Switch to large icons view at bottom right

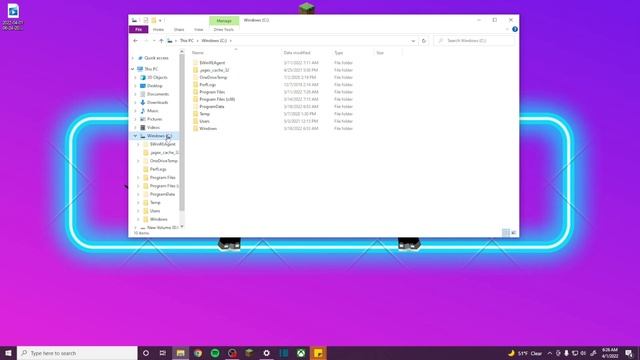[513, 233]
